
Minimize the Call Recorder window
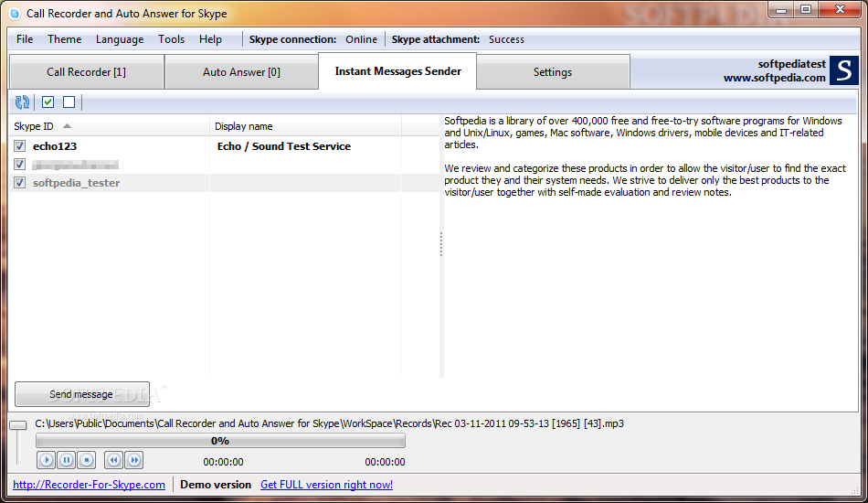point(781,9)
